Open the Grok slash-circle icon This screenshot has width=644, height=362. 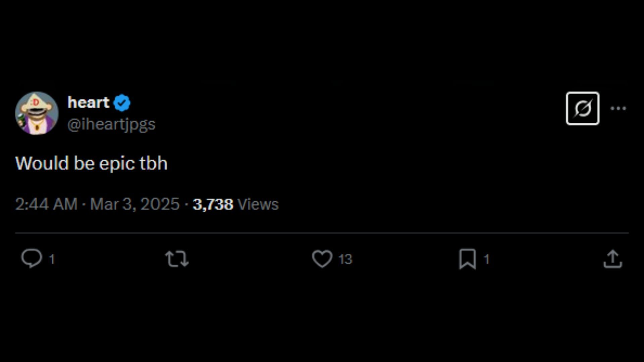point(583,108)
